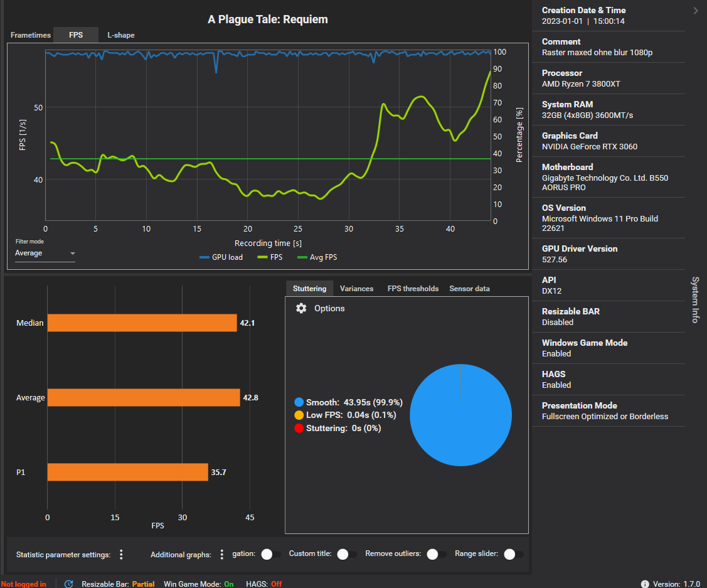Switch to the L-shape tab
The height and width of the screenshot is (588, 707).
[121, 35]
